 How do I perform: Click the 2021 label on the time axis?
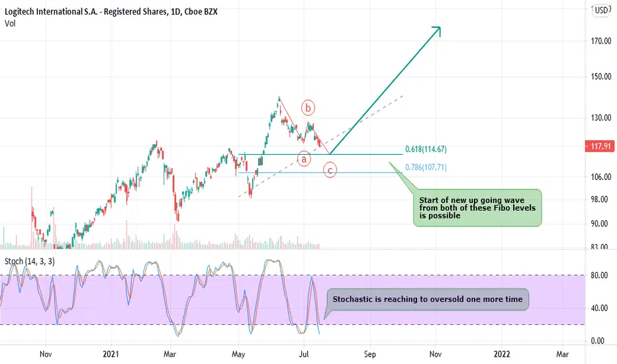point(111,354)
